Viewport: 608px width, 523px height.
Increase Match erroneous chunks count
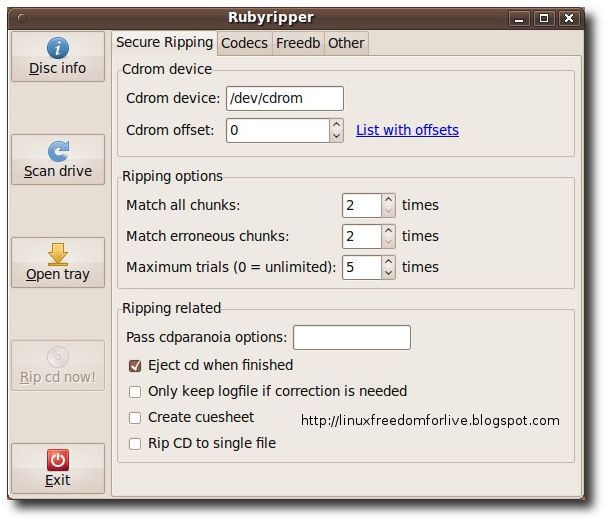click(x=388, y=230)
